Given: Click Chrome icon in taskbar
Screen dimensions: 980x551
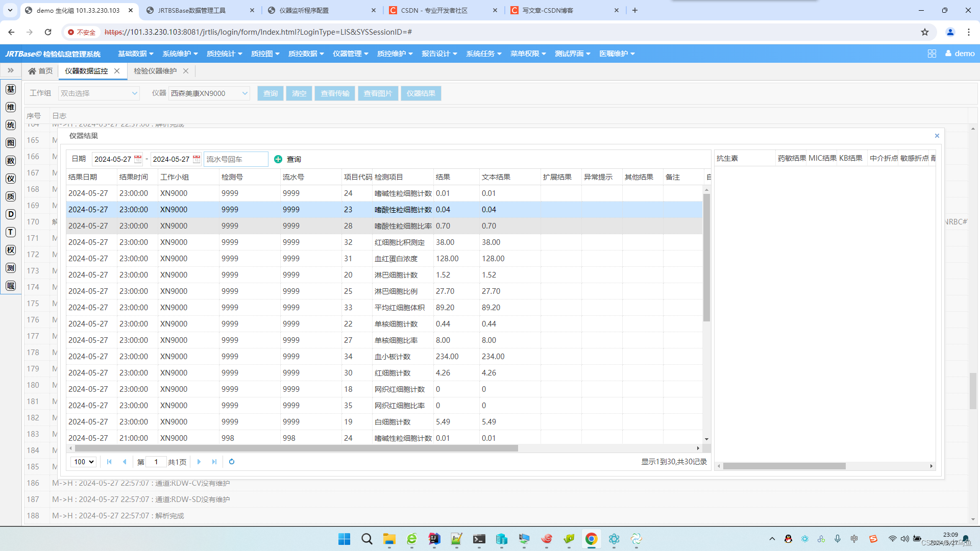Looking at the screenshot, I should 592,539.
